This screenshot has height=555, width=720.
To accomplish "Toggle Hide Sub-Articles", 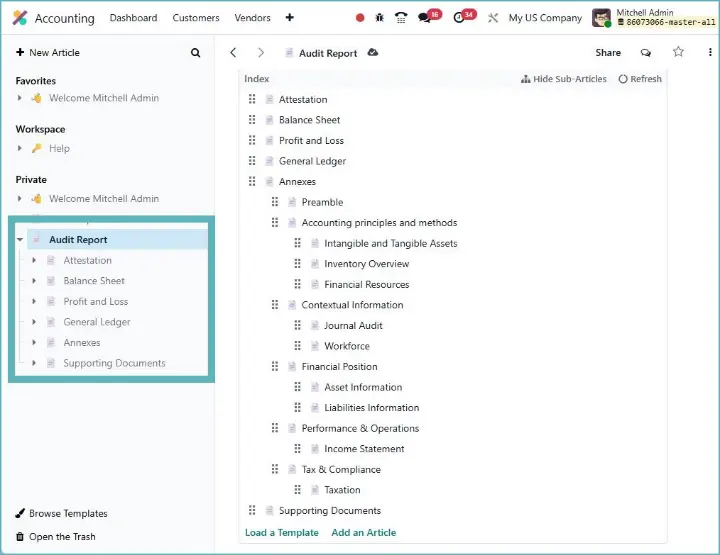I will (x=563, y=79).
